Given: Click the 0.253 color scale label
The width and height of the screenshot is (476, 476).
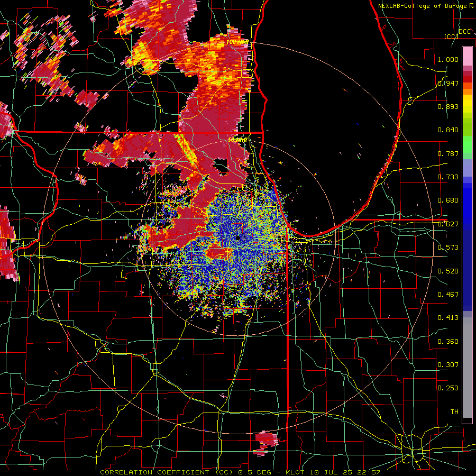Looking at the screenshot, I should 448,388.
